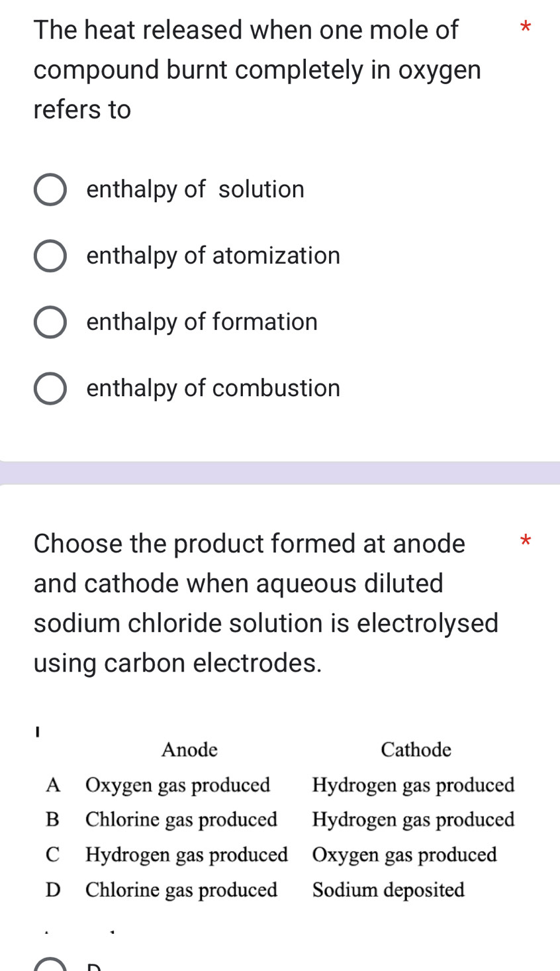Choose 'enthalpy of formation' as the answer

50,321
